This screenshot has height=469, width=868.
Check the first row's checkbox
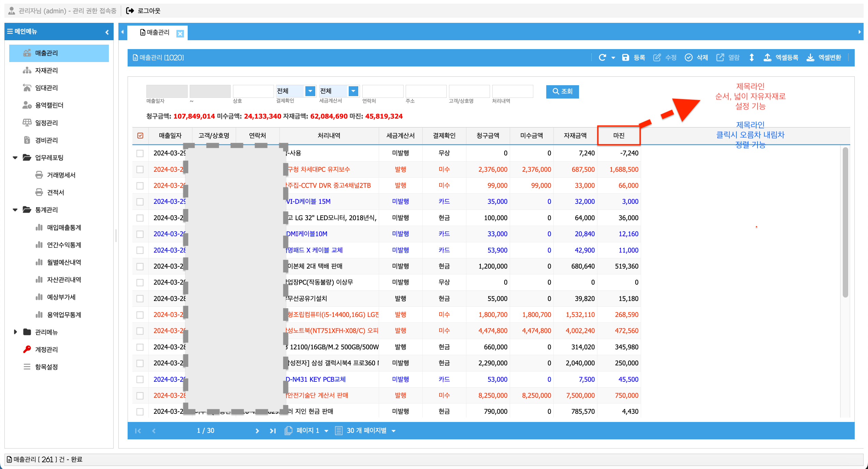pyautogui.click(x=140, y=153)
